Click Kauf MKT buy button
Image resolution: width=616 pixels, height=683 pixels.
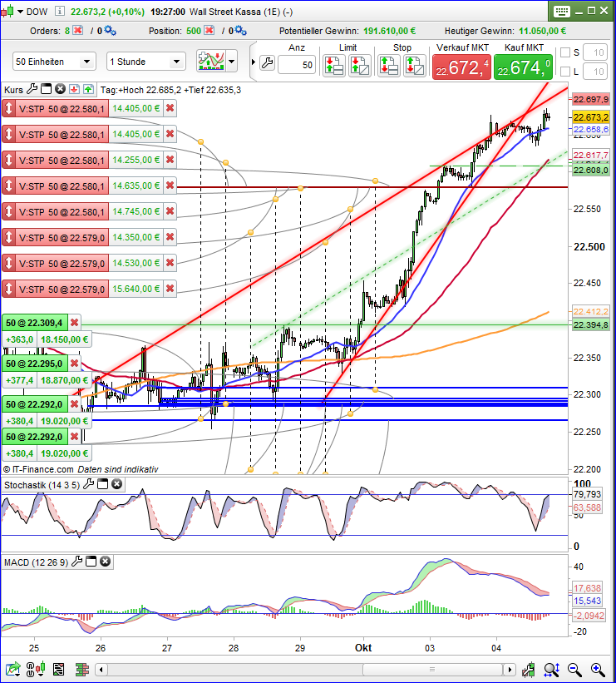(523, 67)
